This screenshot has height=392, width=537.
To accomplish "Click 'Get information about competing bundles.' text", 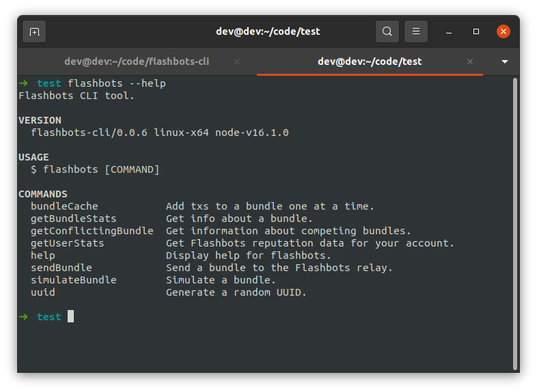I will point(288,231).
